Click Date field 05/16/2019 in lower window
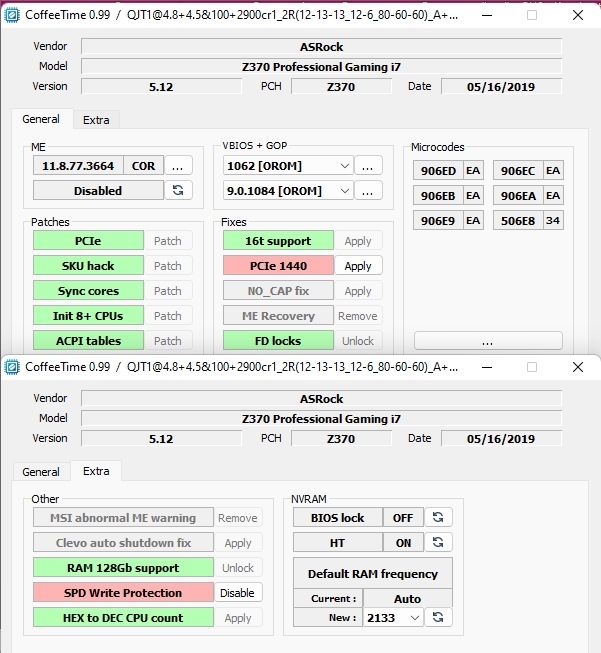The image size is (601, 653). (501, 439)
